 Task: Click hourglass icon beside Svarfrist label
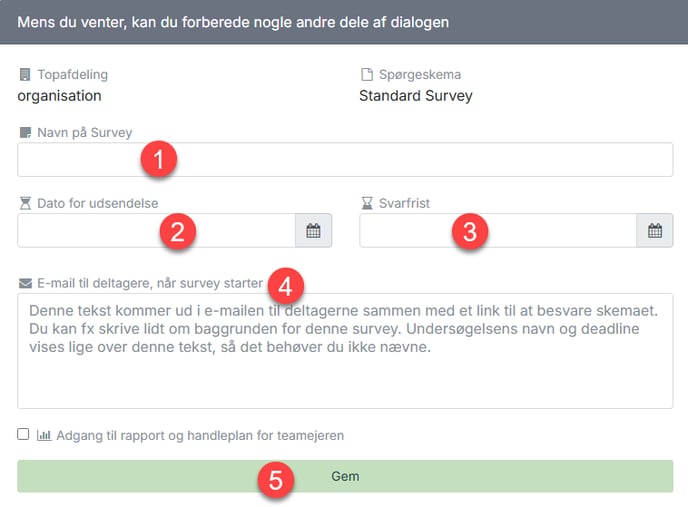tap(367, 203)
